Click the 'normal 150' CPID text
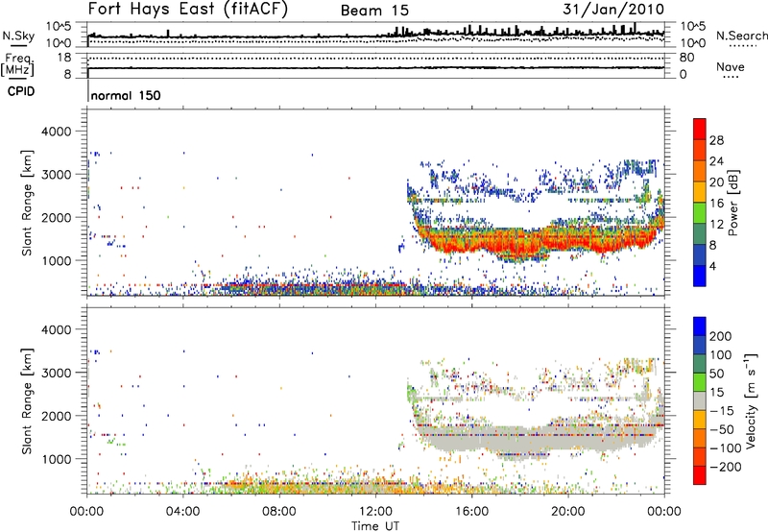The image size is (768, 532). point(126,95)
